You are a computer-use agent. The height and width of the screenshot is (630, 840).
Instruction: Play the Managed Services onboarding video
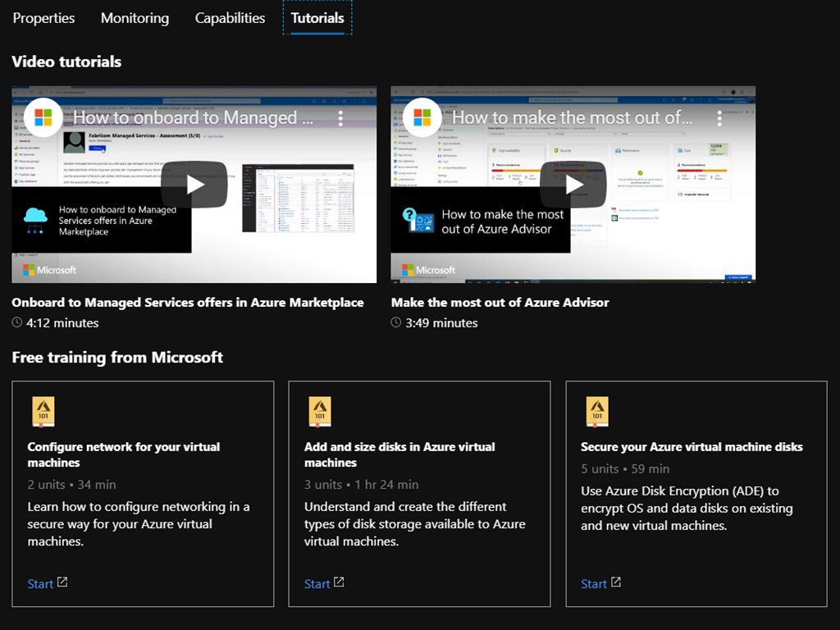point(194,185)
